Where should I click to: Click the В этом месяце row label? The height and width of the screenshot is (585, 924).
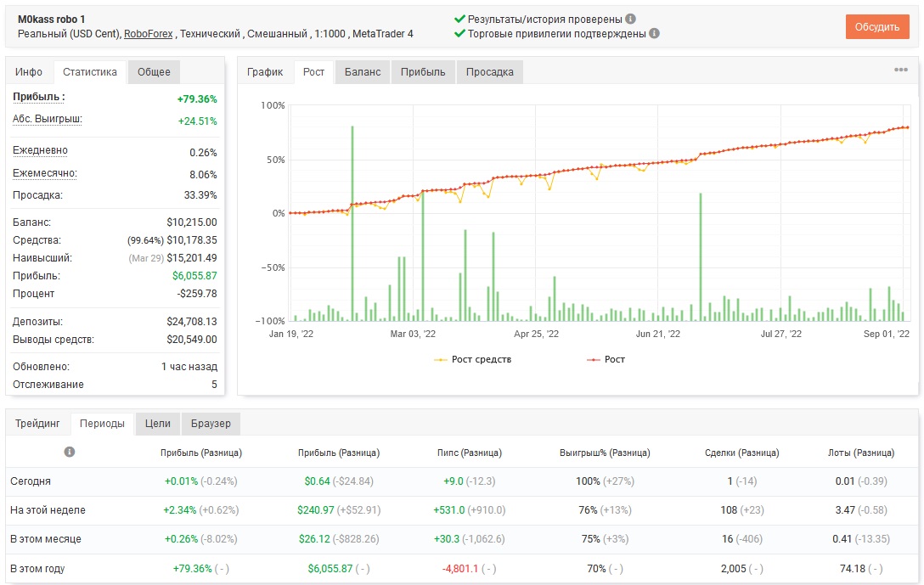[x=45, y=539]
